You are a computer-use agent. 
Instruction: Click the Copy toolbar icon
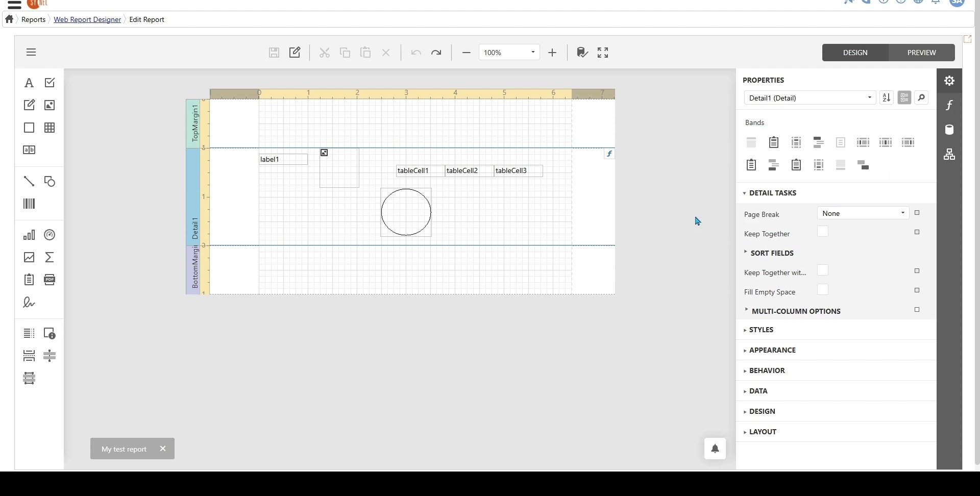(x=345, y=53)
